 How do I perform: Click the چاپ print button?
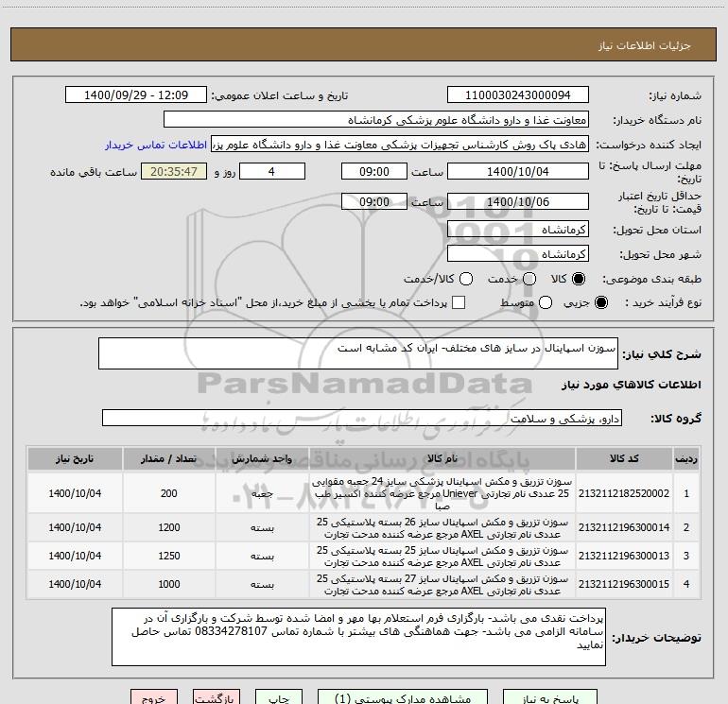coord(279,696)
